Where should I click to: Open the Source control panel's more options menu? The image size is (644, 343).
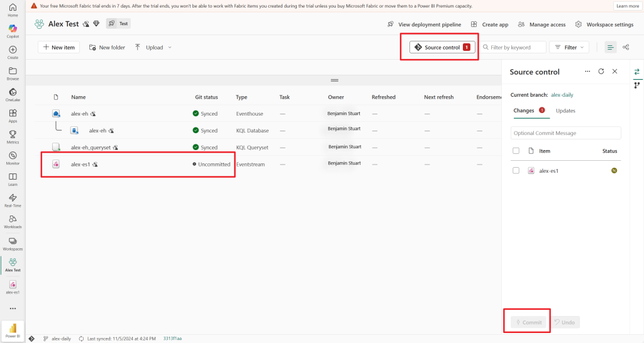click(587, 72)
